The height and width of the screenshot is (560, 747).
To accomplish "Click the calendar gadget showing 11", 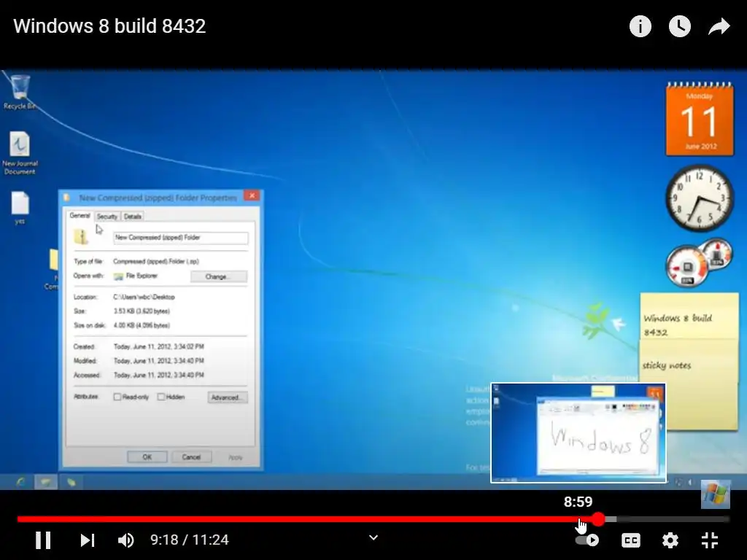I will coord(700,119).
